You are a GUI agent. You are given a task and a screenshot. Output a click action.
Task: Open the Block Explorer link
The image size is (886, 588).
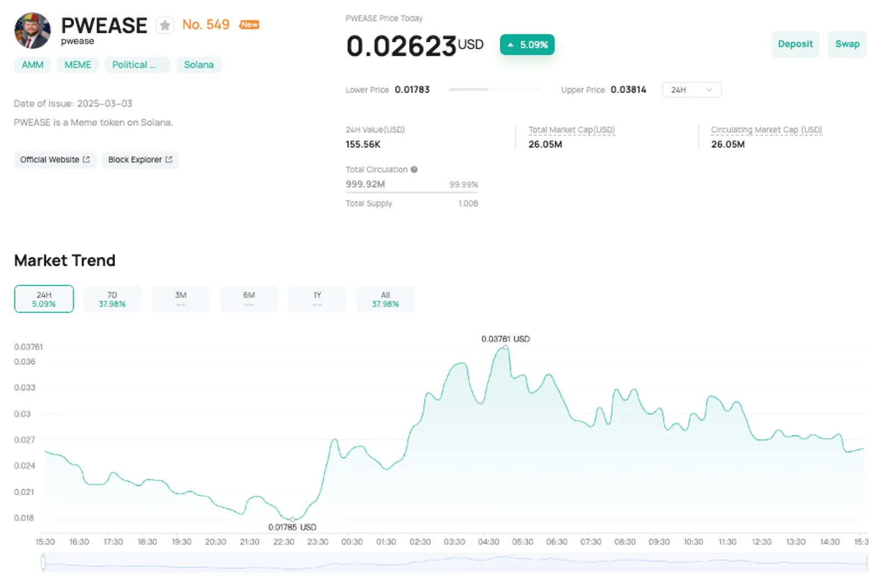point(140,159)
